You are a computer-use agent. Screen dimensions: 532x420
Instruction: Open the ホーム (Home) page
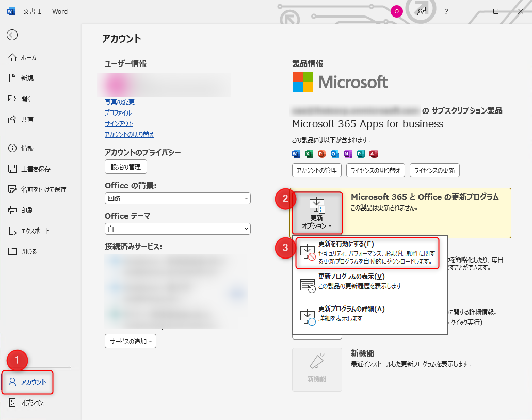[x=28, y=58]
